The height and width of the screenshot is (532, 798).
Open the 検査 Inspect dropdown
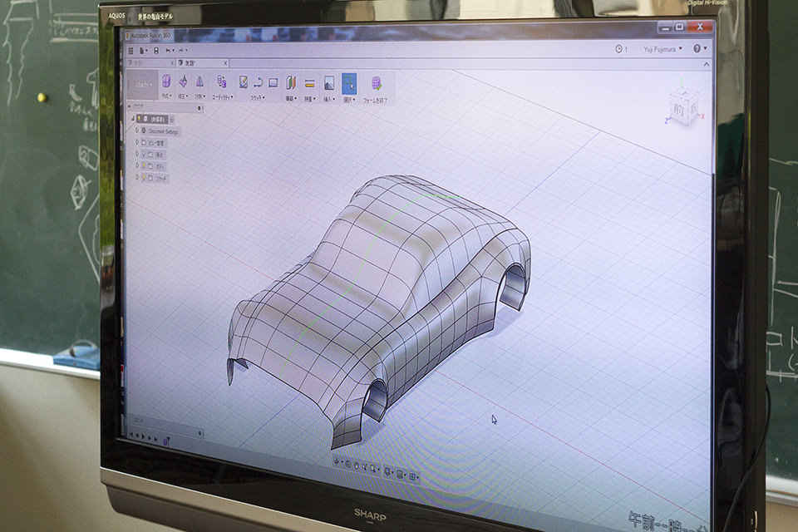[x=310, y=99]
